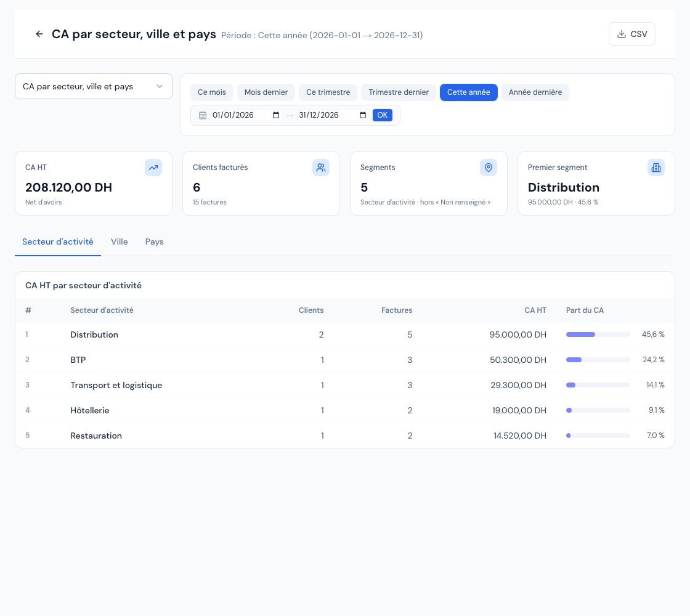Switch to the Ville tab
The height and width of the screenshot is (616, 690).
click(x=120, y=241)
